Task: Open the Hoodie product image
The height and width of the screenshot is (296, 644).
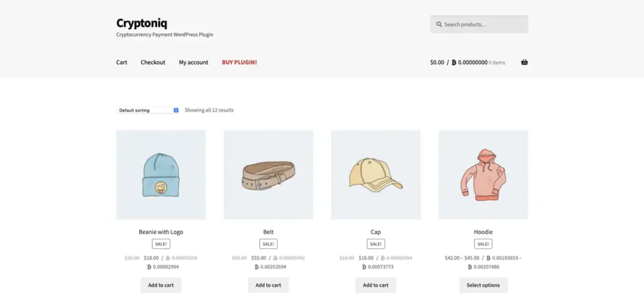Action: click(483, 175)
